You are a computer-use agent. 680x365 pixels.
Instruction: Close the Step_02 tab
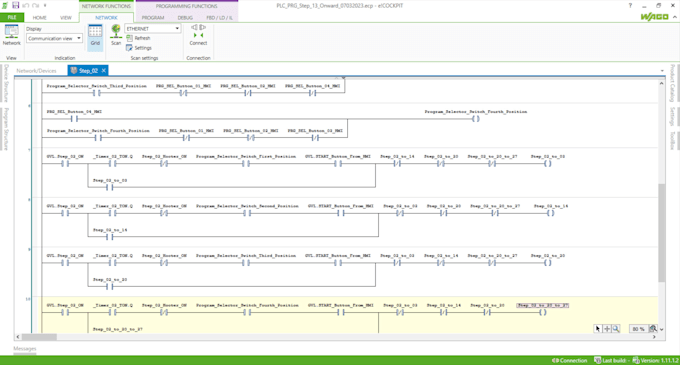104,70
